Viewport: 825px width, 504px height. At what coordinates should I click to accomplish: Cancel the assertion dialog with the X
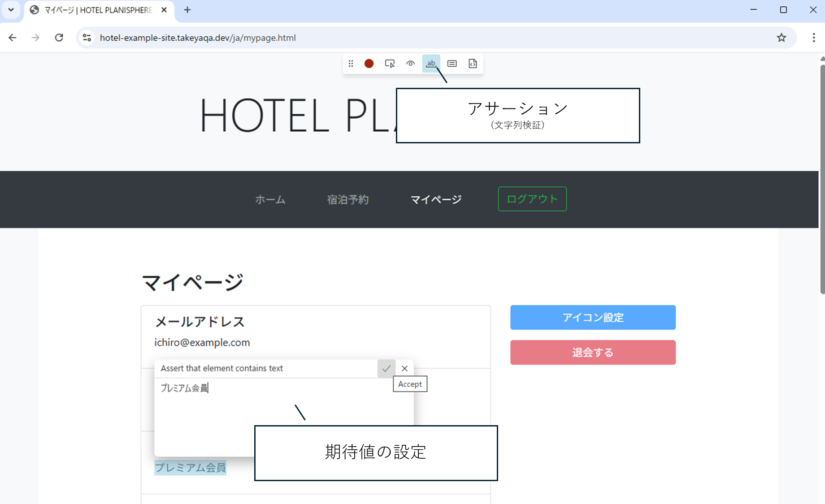[x=405, y=369]
